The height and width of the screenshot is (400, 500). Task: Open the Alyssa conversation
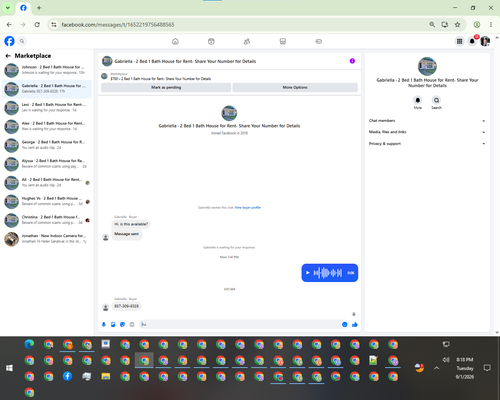click(47, 164)
